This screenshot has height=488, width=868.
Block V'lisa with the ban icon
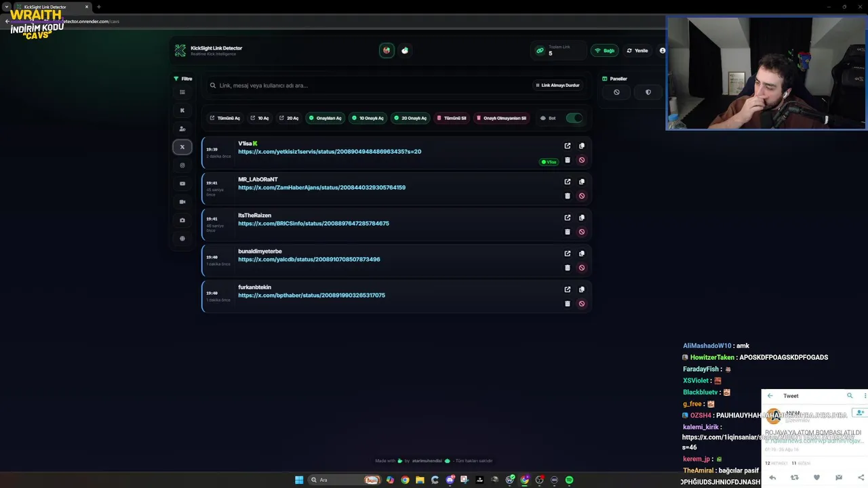pos(582,160)
